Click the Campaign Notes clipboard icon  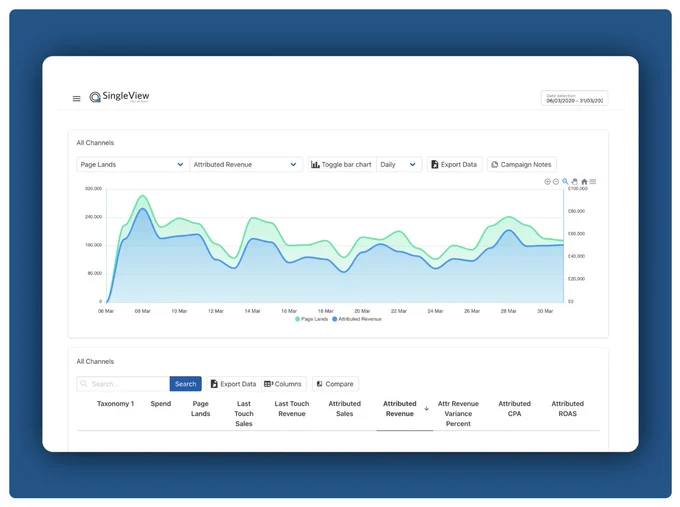pyautogui.click(x=494, y=165)
